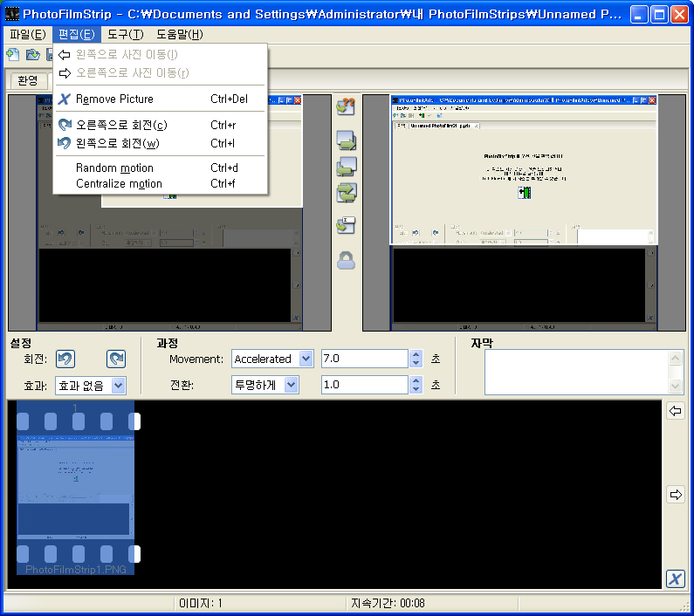
Task: Copy left motion area to the right
Action: (x=346, y=141)
